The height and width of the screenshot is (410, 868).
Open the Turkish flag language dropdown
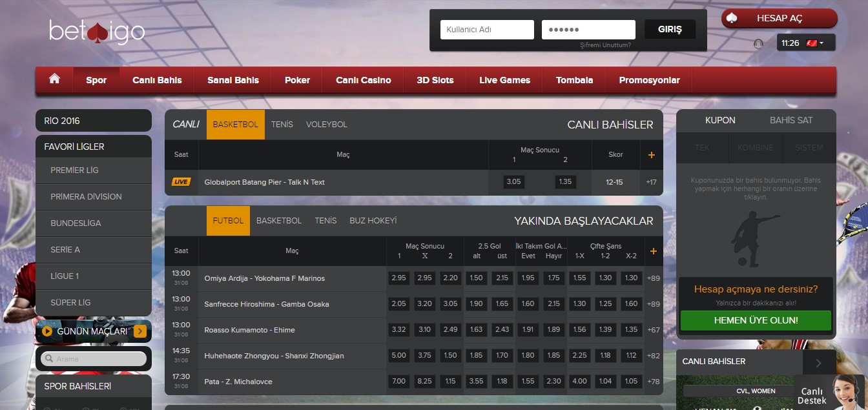coord(812,43)
